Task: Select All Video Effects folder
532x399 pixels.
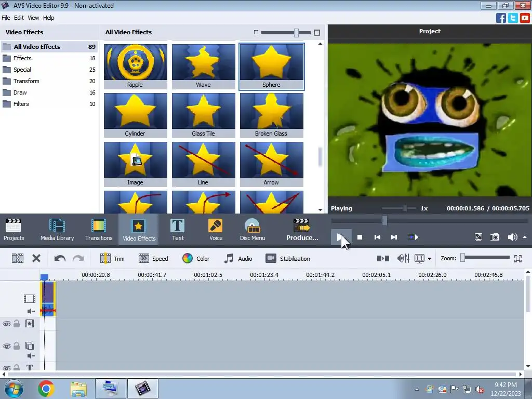Action: tap(49, 46)
